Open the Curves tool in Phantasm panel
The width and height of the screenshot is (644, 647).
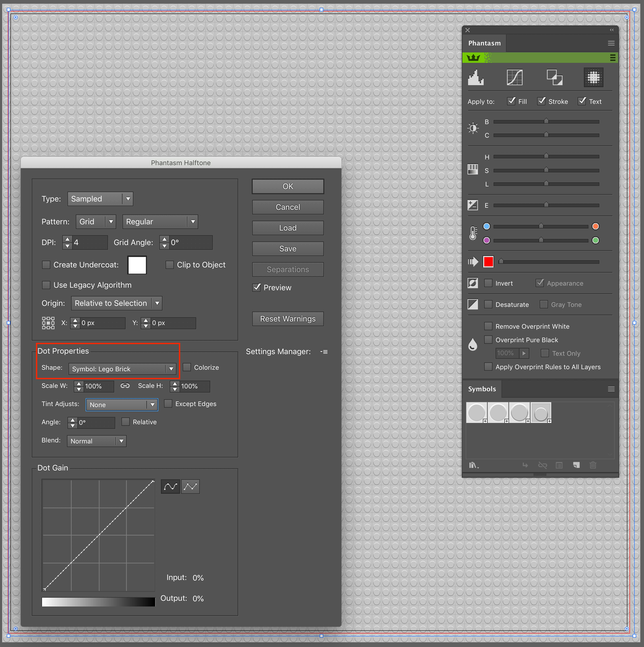coord(515,77)
